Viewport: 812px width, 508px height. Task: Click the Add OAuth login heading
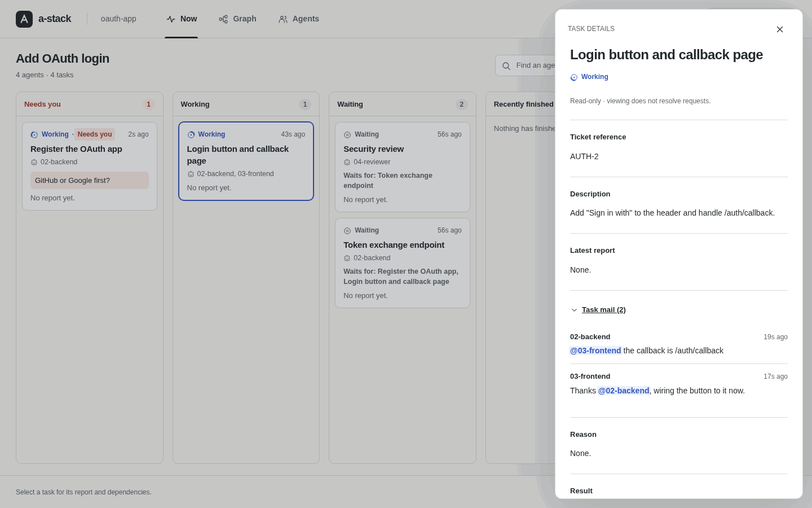(63, 59)
